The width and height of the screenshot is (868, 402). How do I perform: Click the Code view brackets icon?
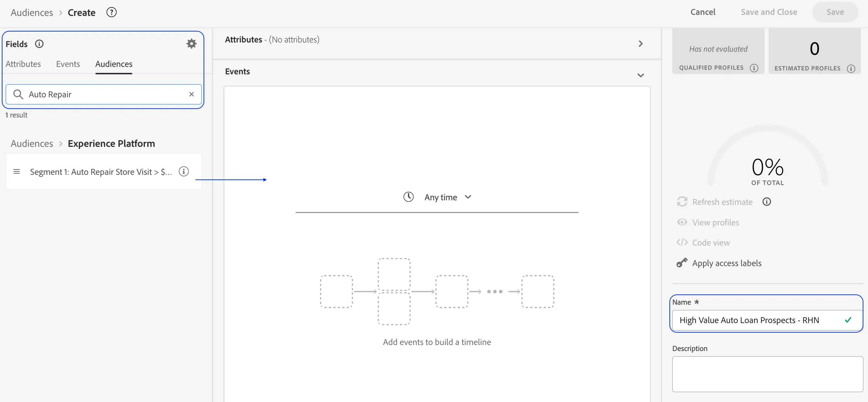(x=682, y=242)
